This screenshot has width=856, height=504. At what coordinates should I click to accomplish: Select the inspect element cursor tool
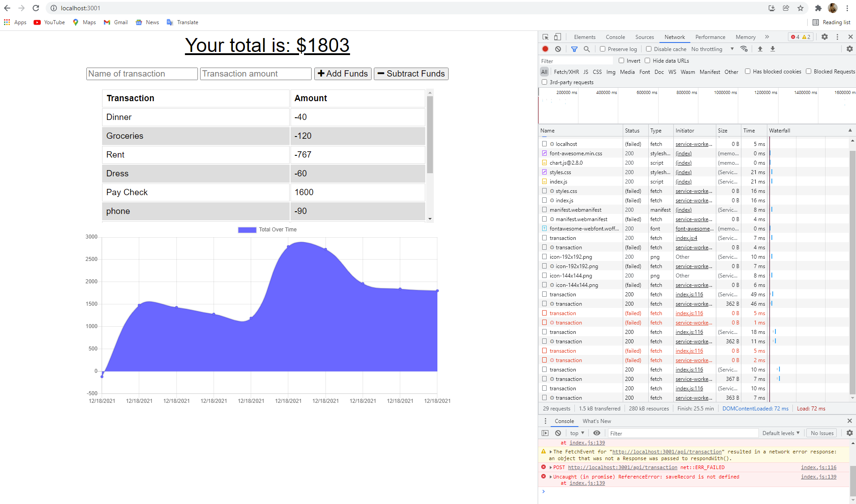[544, 37]
